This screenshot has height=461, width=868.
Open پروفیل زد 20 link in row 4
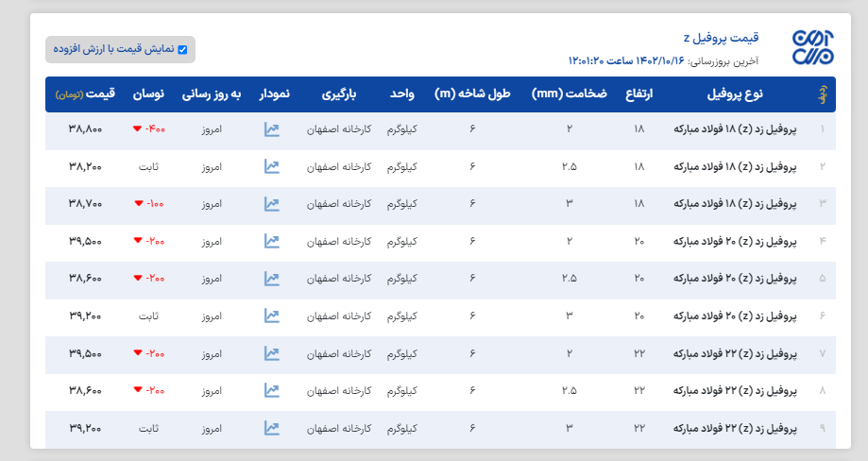tap(734, 241)
